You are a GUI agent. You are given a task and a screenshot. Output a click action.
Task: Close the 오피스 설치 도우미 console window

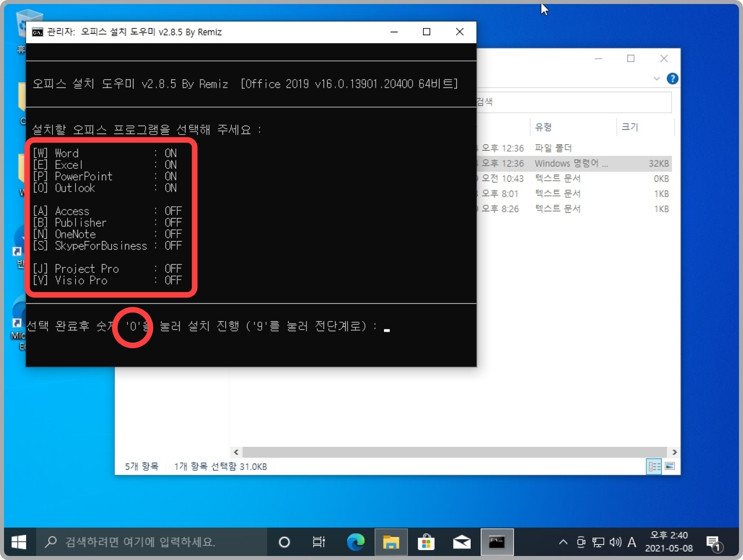[460, 32]
